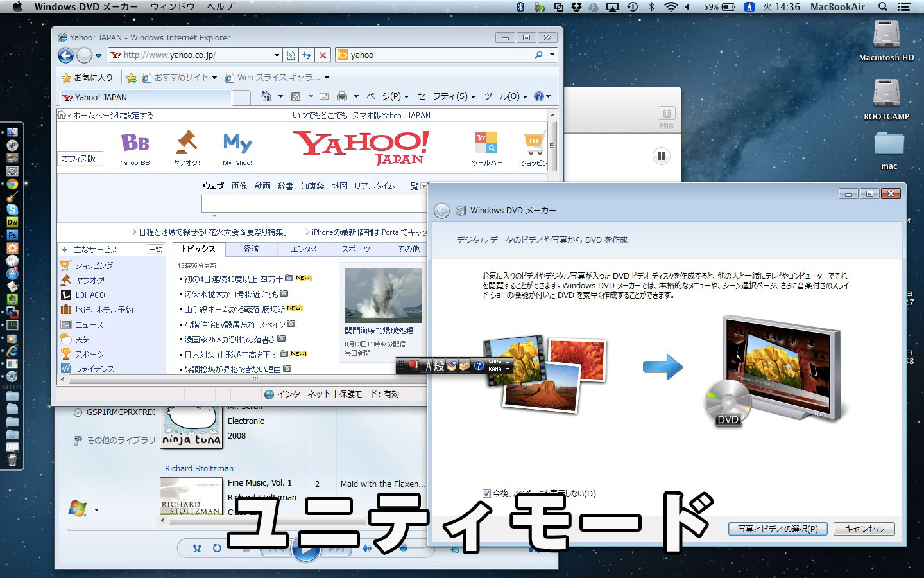Click the Google Chrome icon in the Dock

(x=12, y=184)
